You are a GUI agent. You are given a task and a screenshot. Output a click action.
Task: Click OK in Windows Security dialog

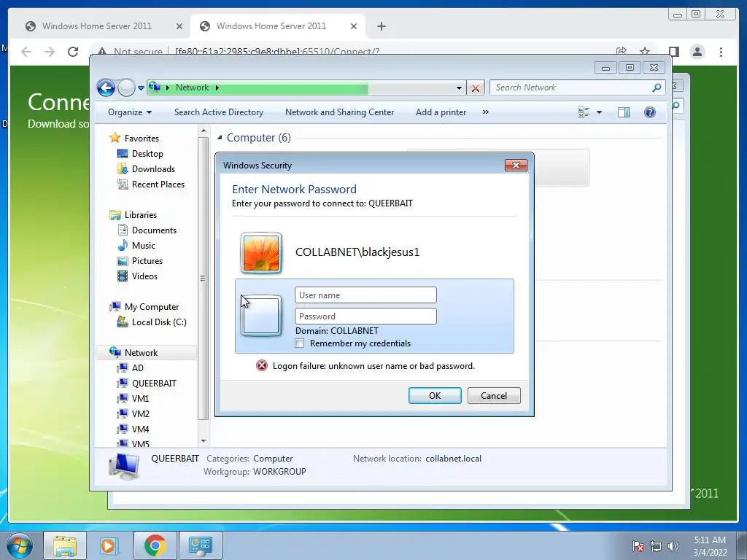point(435,396)
